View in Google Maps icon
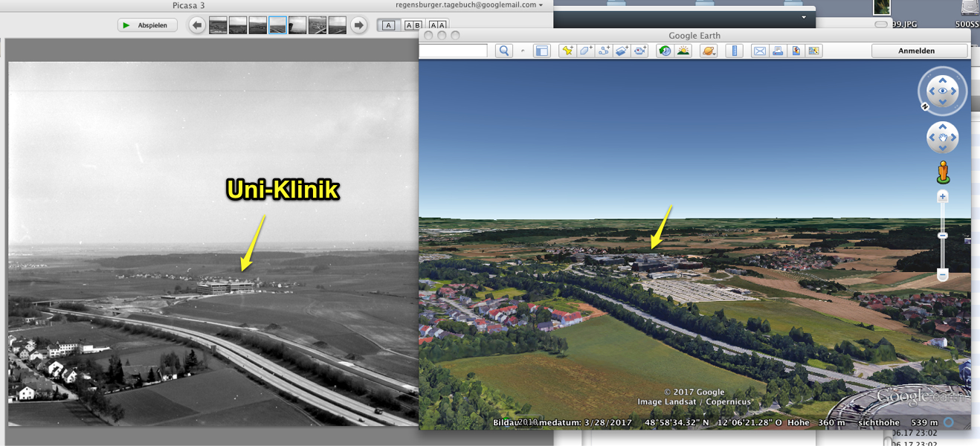 pyautogui.click(x=813, y=51)
